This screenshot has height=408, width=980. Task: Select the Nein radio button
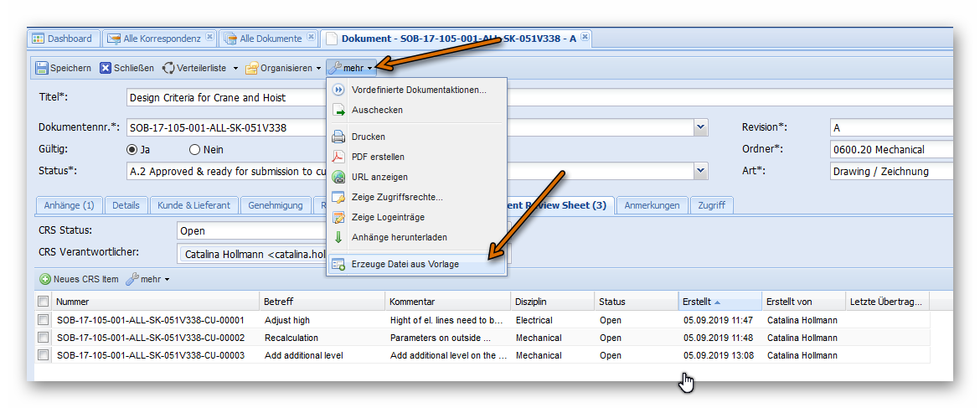pyautogui.click(x=195, y=150)
